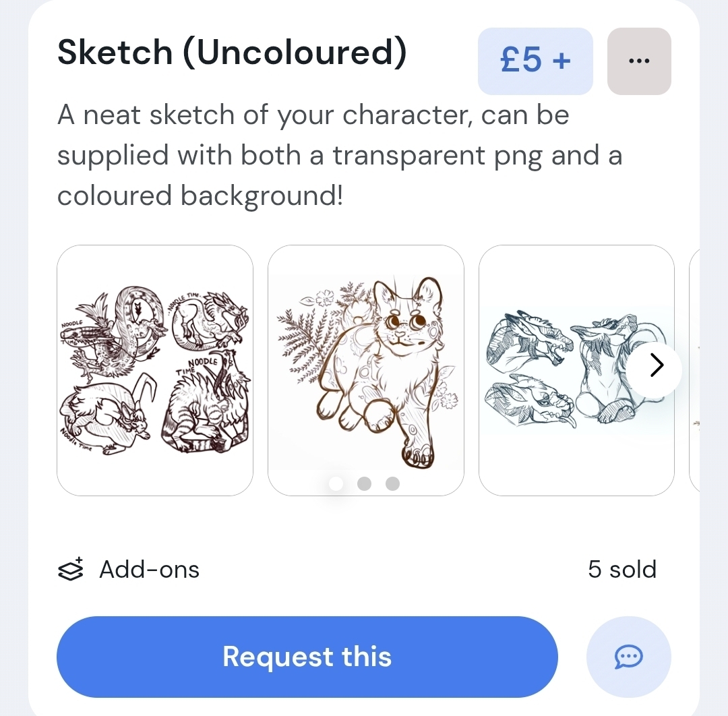Switch to the second carousel dot

pyautogui.click(x=365, y=483)
